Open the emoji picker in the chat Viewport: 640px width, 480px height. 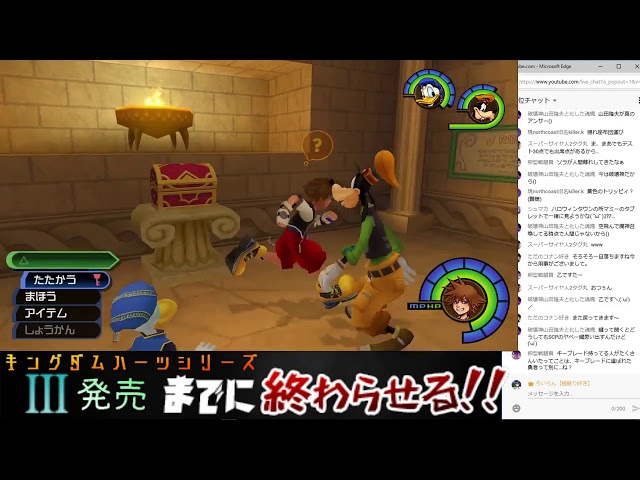[516, 408]
